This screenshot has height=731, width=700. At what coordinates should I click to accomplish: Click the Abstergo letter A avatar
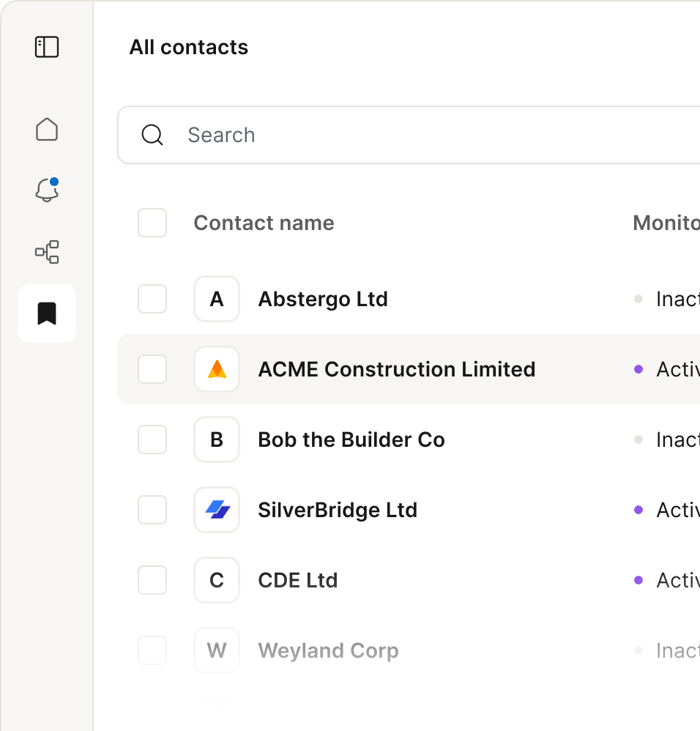click(217, 299)
